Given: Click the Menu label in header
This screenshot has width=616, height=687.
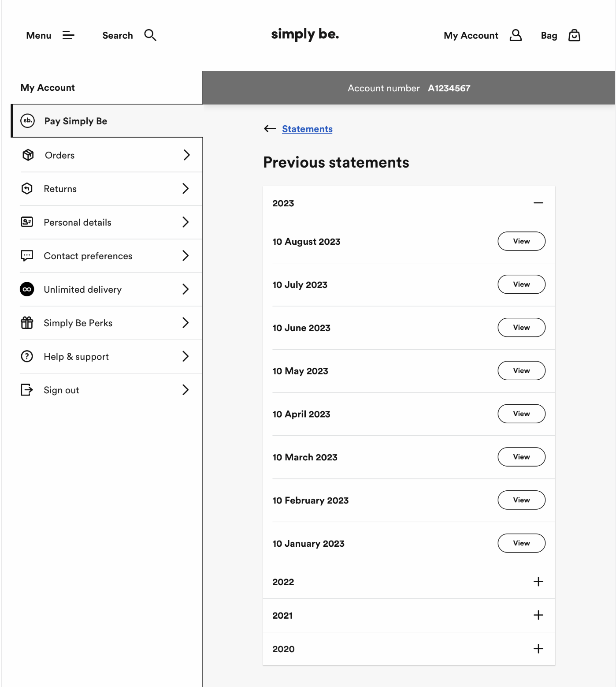Looking at the screenshot, I should [x=39, y=35].
